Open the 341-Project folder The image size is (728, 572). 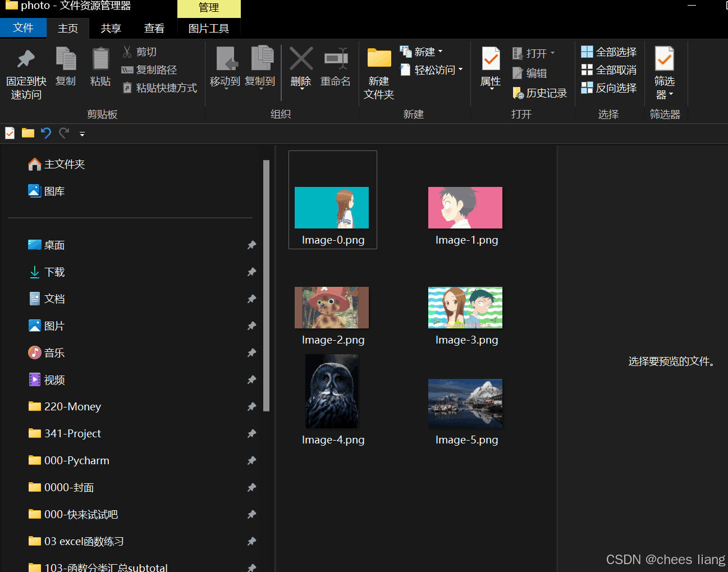(65, 433)
